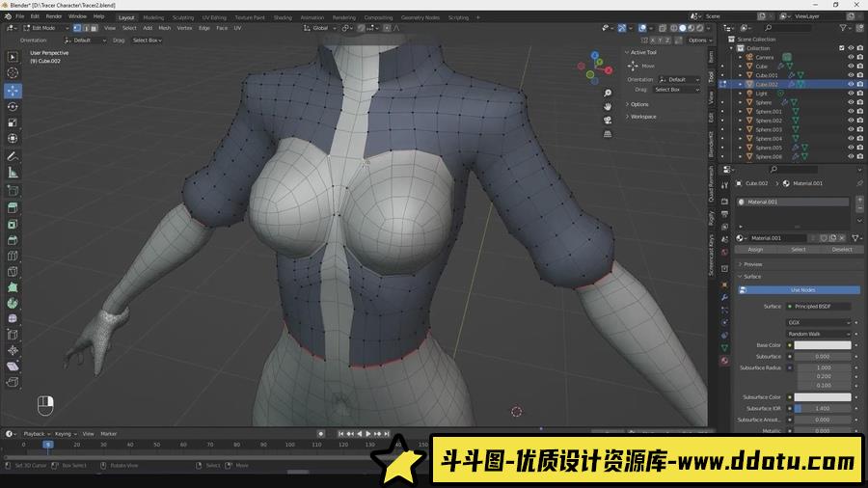Image resolution: width=868 pixels, height=488 pixels.
Task: Open the Object Data properties green triangle tab
Action: [724, 347]
